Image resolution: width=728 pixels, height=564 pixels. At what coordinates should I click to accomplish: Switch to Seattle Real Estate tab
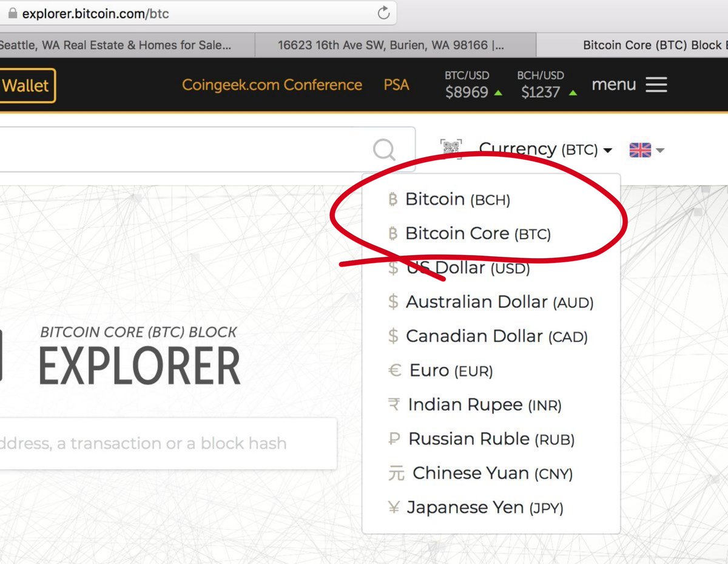(x=127, y=45)
